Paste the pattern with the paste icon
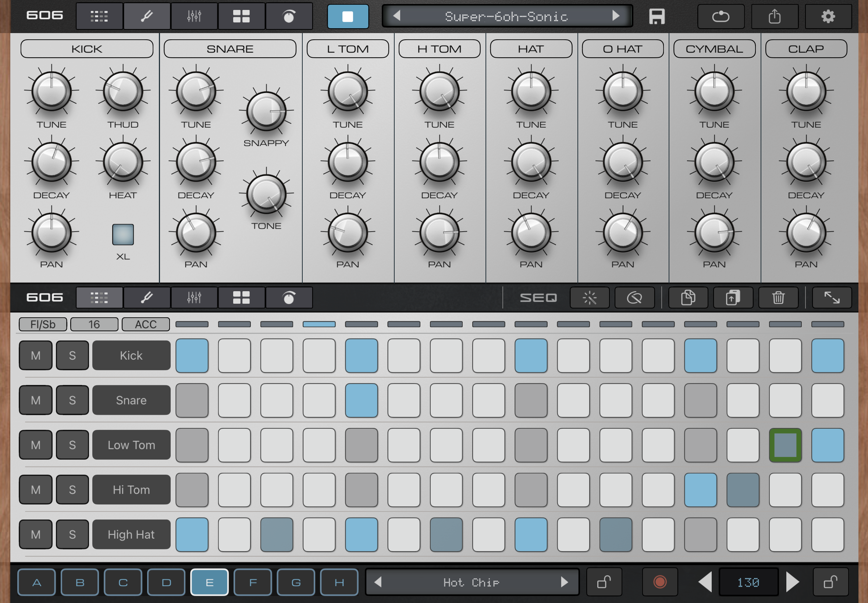This screenshot has width=868, height=603. coord(733,298)
